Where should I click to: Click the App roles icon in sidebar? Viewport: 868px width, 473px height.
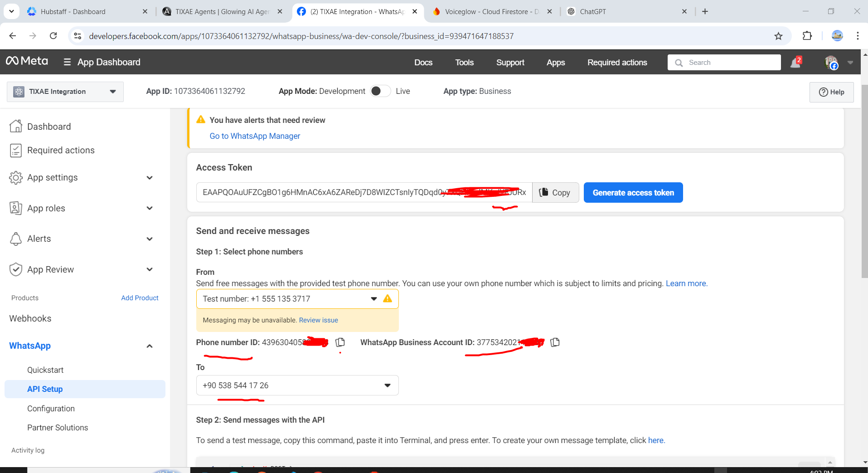pyautogui.click(x=16, y=208)
